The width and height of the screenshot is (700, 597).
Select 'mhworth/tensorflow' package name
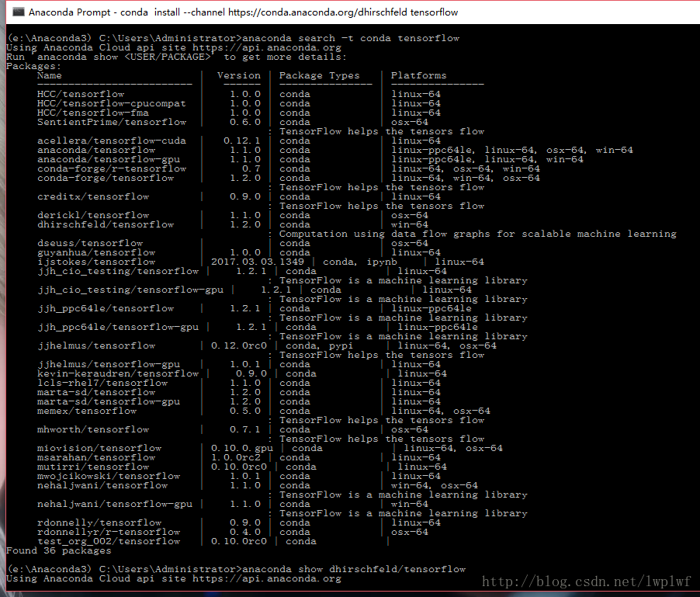coord(93,429)
